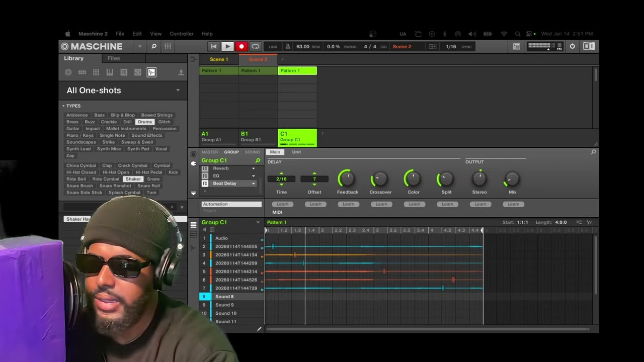Open the EQ plug-in dropdown arrow

tap(253, 176)
